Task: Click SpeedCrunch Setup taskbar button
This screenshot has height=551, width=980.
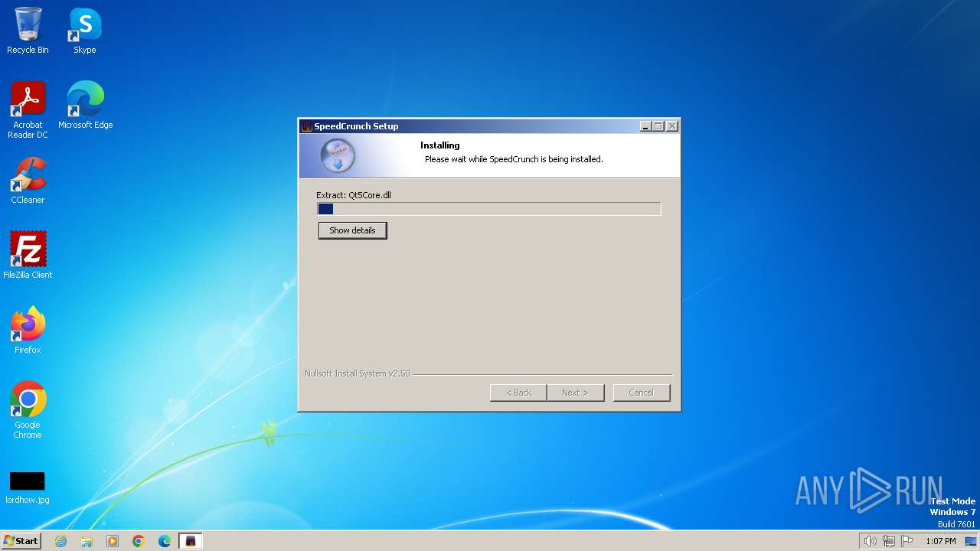Action: tap(191, 541)
